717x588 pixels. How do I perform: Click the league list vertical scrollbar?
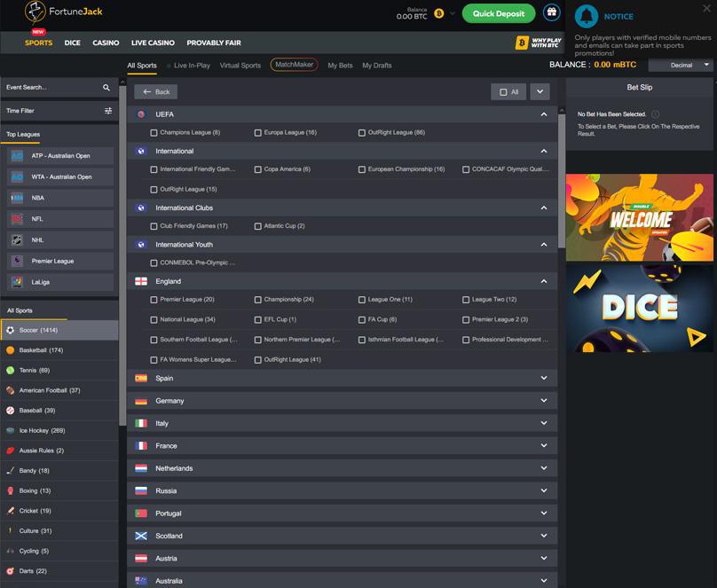(562, 180)
